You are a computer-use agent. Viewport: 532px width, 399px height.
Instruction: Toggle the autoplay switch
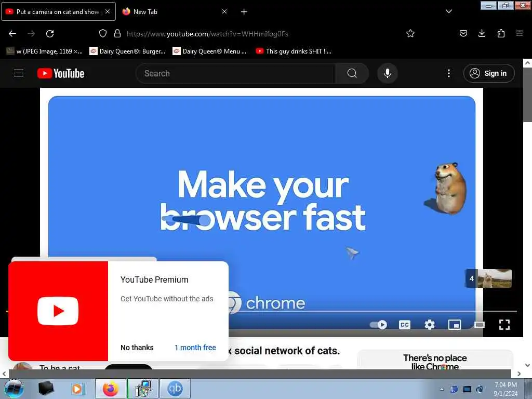[378, 325]
